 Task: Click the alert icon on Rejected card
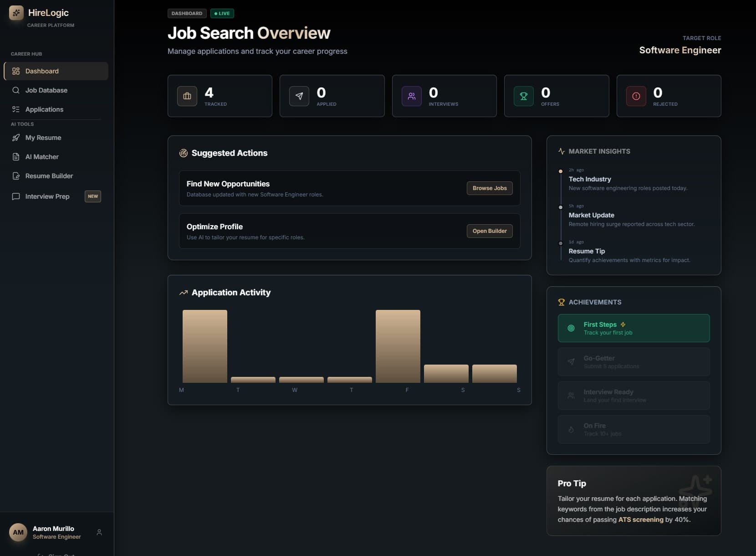pos(636,96)
